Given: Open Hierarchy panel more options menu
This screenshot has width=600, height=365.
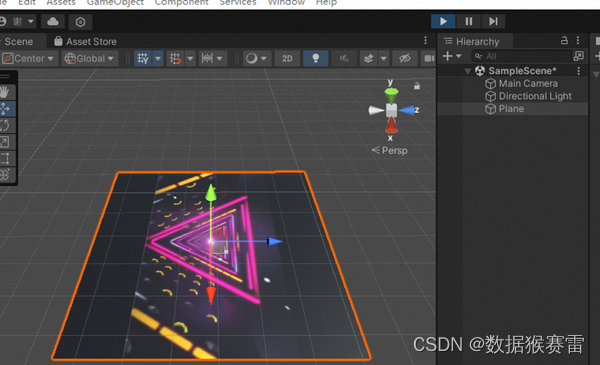Looking at the screenshot, I should tap(578, 40).
